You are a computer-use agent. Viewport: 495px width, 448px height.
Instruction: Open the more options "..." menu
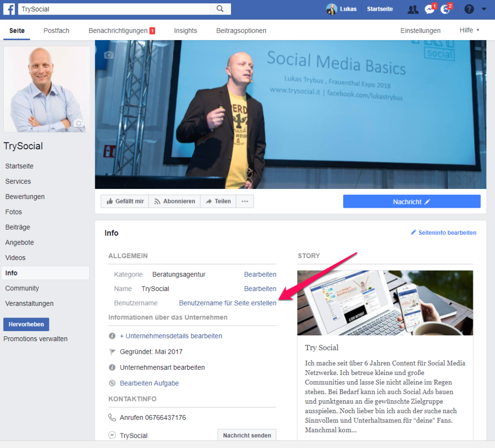245,201
